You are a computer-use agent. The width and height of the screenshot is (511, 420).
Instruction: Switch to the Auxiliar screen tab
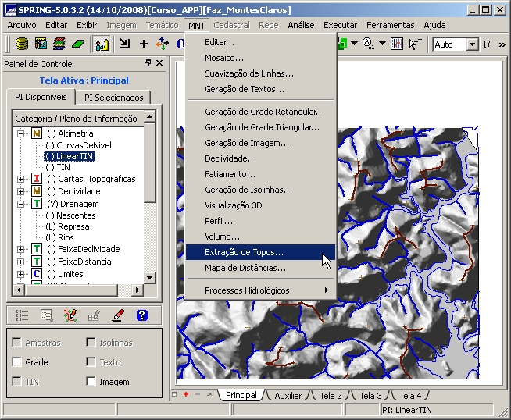click(288, 396)
